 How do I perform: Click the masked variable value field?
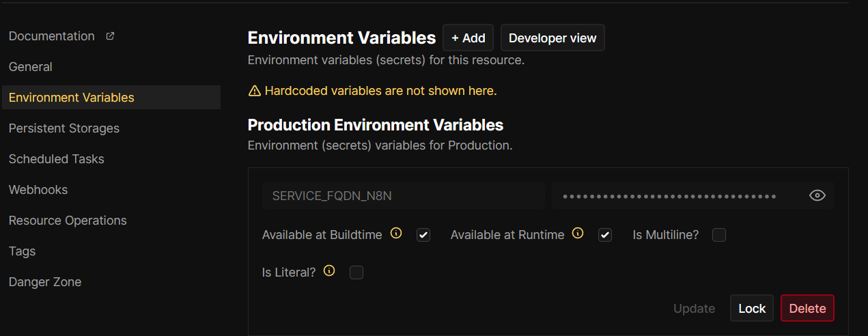669,196
